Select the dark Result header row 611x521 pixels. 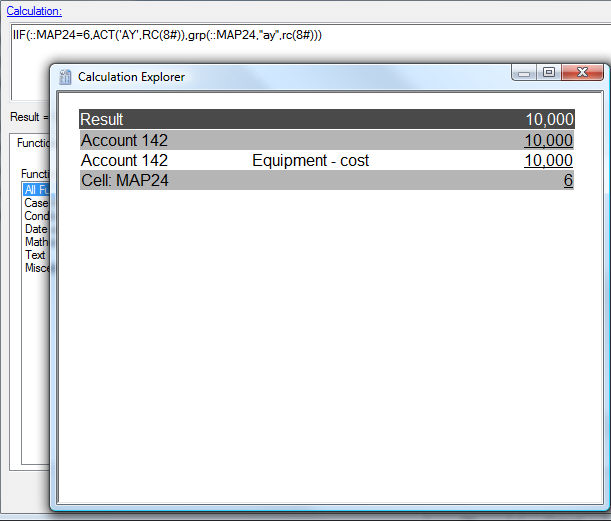point(300,119)
